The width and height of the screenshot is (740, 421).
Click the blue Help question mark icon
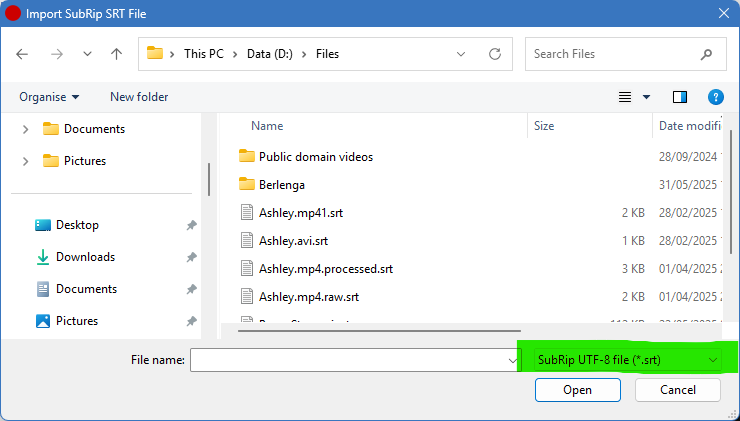pos(715,97)
